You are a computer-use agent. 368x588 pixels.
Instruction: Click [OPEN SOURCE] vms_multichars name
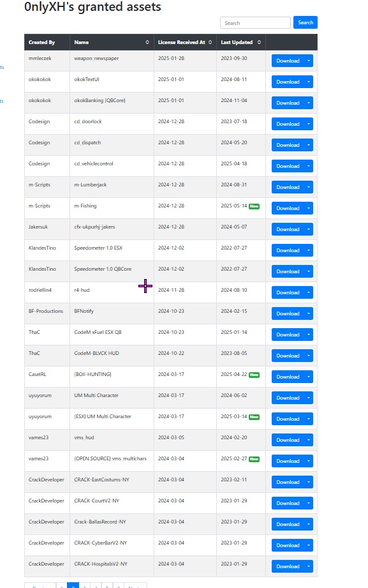tap(110, 458)
